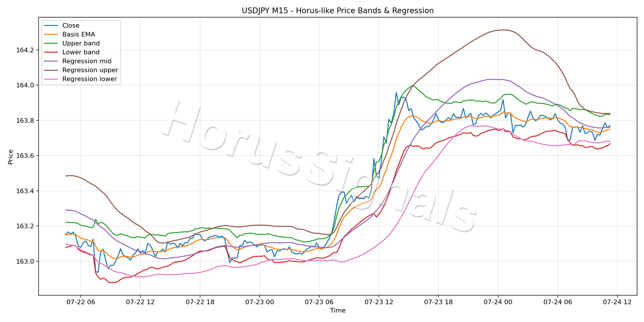Image resolution: width=644 pixels, height=322 pixels.
Task: Click the x-axis tick '07-23 00'
Action: 259,302
